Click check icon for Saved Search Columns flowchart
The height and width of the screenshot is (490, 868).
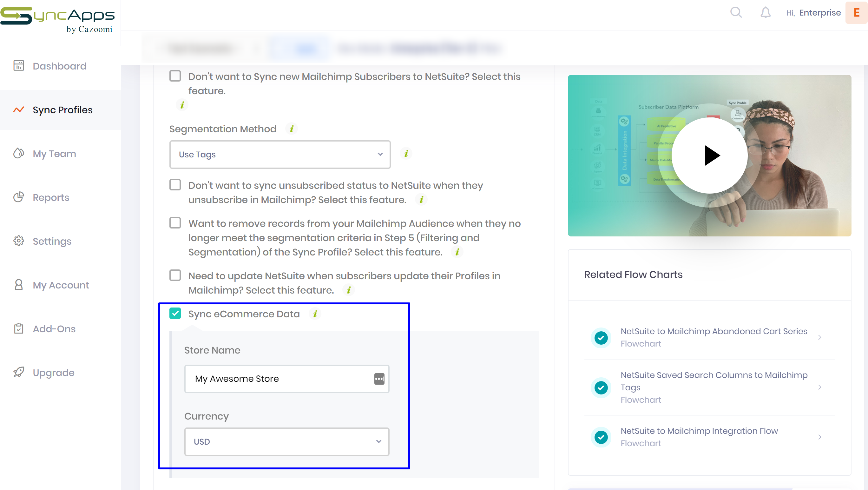coord(601,387)
